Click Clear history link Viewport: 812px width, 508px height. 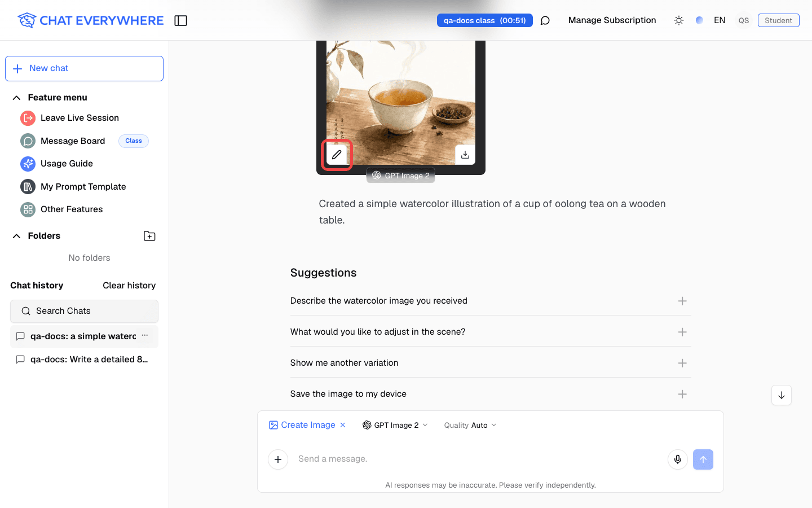click(129, 286)
